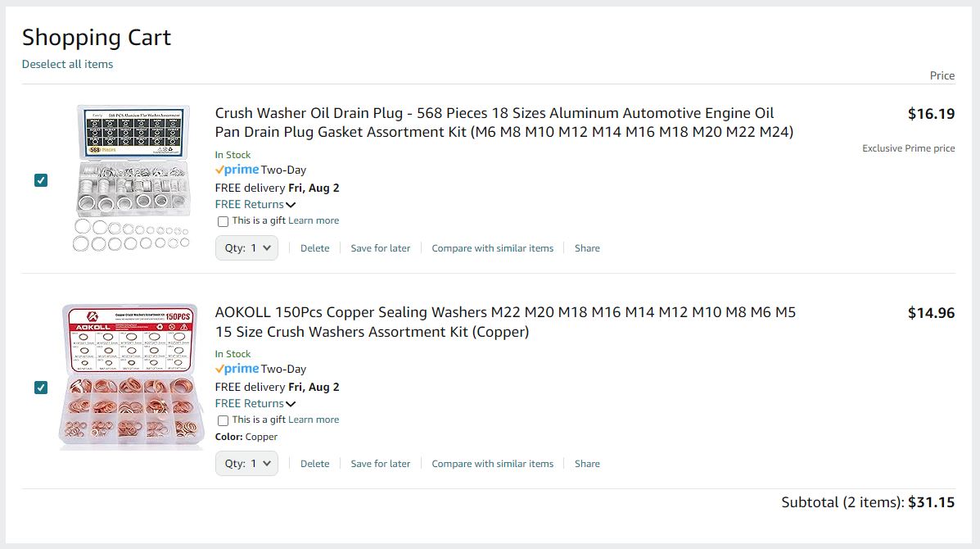Image resolution: width=980 pixels, height=549 pixels.
Task: Uncheck the AOKOLL Copper Sealing Washers item
Action: click(x=41, y=388)
